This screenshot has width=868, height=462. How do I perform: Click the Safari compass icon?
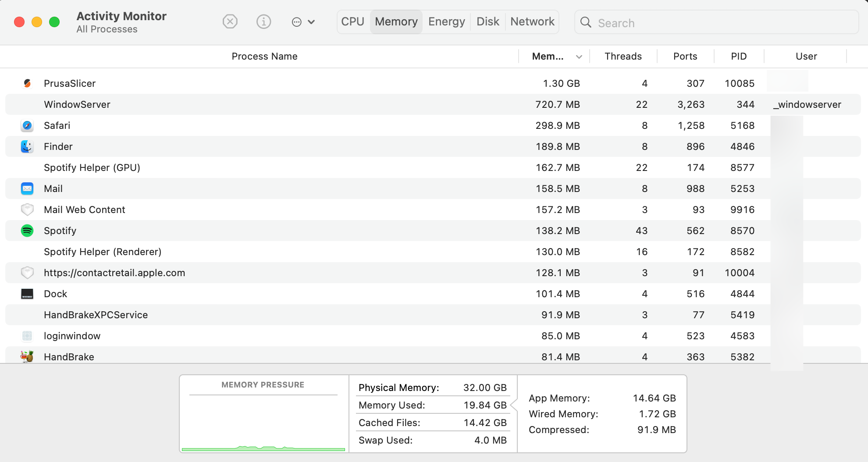click(x=27, y=125)
